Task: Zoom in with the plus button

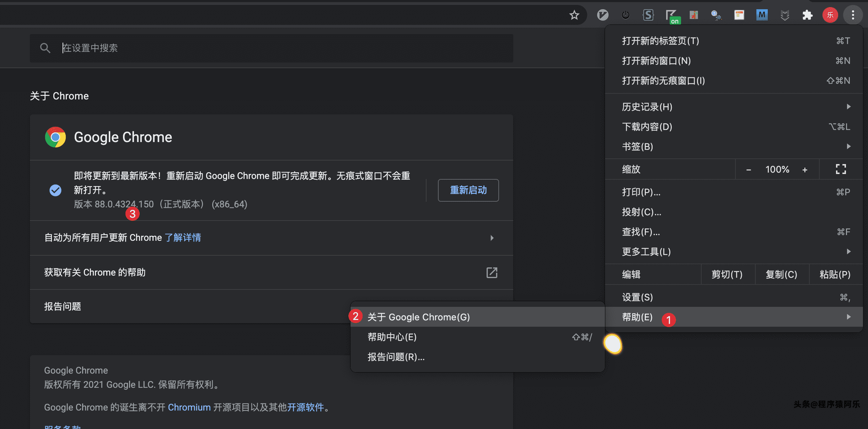Action: click(805, 169)
